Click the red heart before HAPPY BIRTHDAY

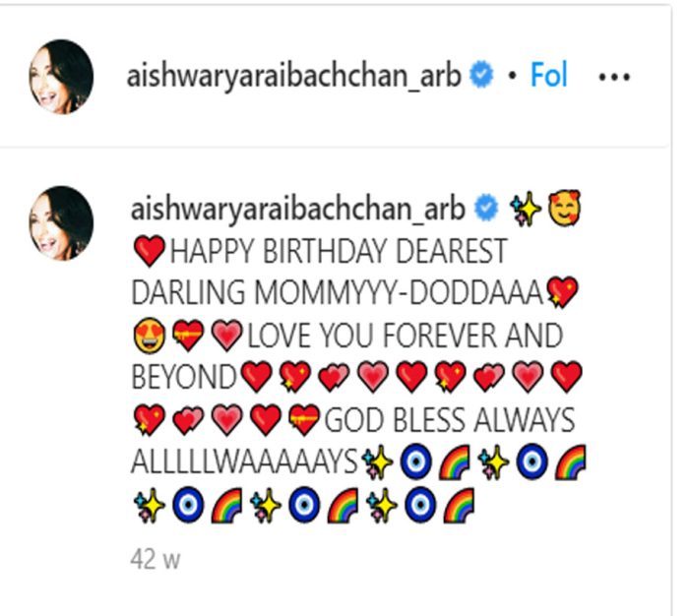(149, 251)
